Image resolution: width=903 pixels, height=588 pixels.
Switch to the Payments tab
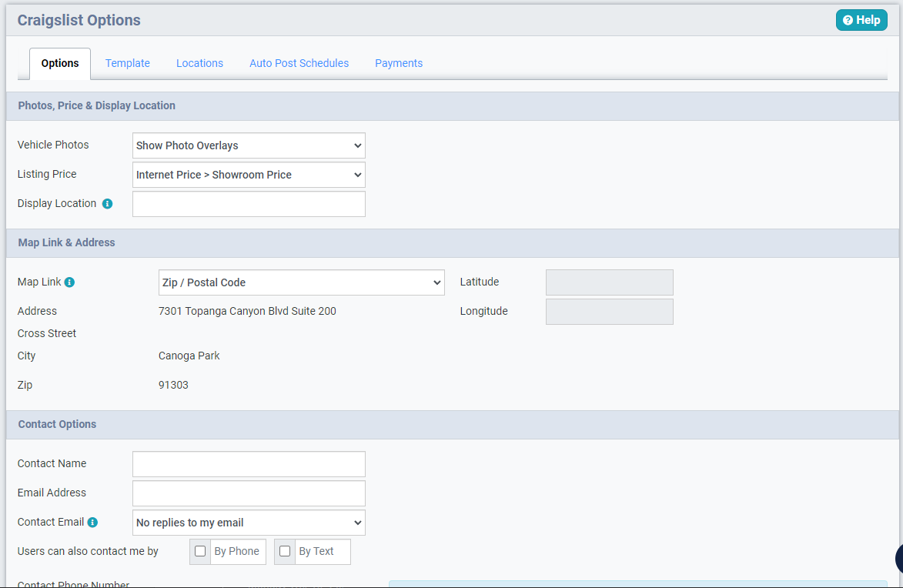[x=398, y=63]
